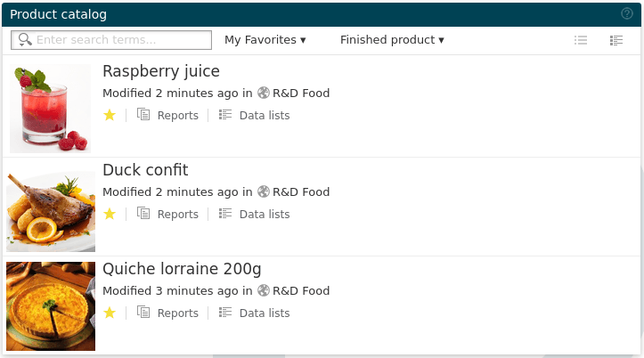
Task: Open the Raspberry juice product
Action: (x=160, y=71)
